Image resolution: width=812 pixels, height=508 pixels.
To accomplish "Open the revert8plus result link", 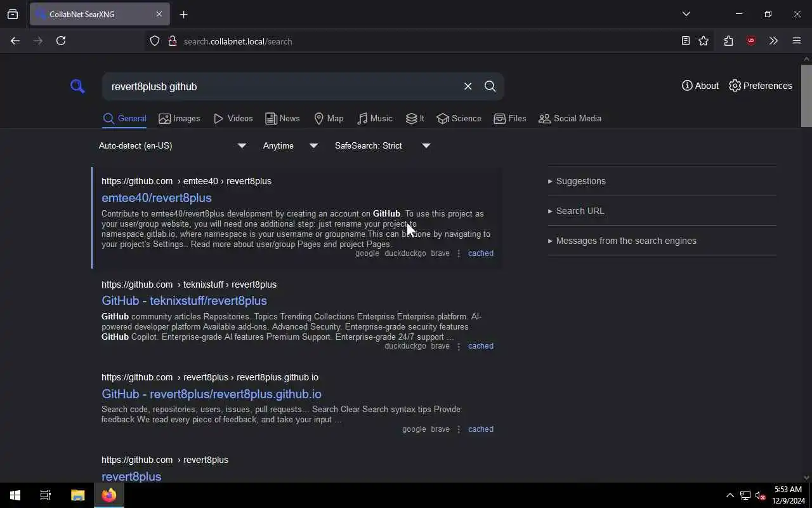I will [x=131, y=476].
